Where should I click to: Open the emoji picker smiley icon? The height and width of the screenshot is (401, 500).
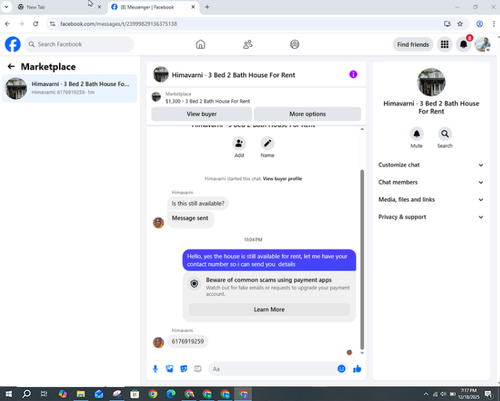tap(341, 369)
